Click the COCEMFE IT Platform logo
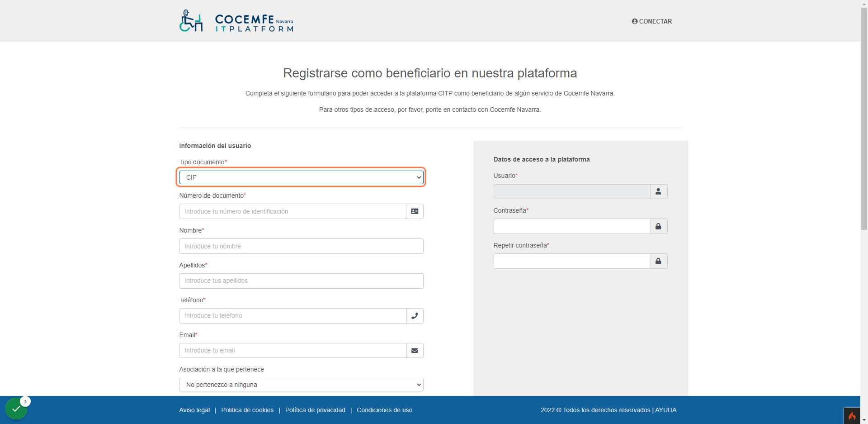 coord(236,21)
